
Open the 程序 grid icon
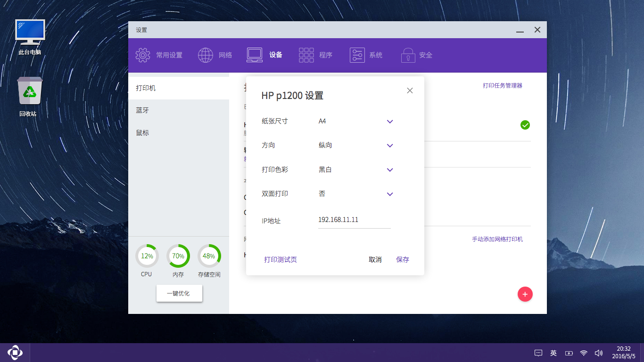[x=306, y=55]
